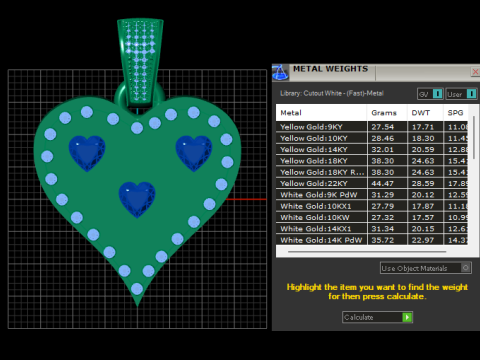The height and width of the screenshot is (360, 480).
Task: Select the center bottom blue heart gemstone
Action: click(x=137, y=199)
